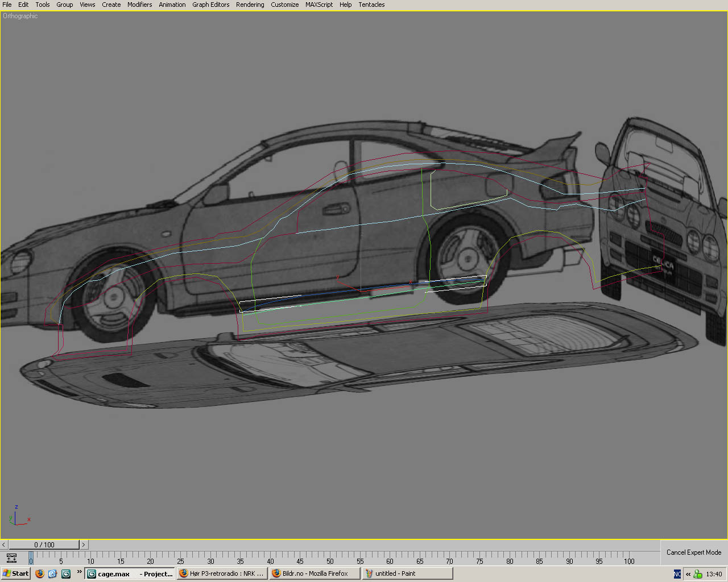Open the Orthographic viewport label menu
Screen dimensions: 728x582
tap(20, 16)
